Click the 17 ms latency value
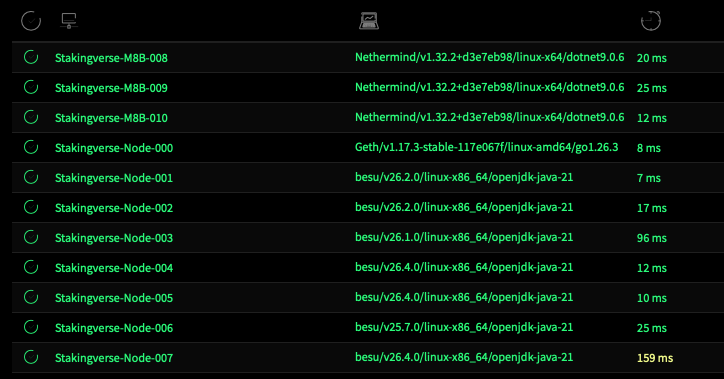The width and height of the screenshot is (724, 379). point(652,208)
